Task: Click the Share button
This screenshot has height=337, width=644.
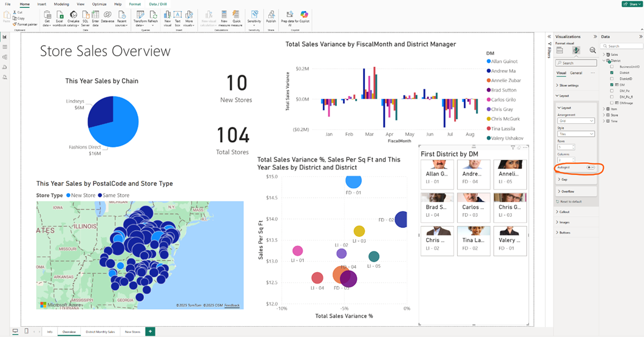Action: [x=632, y=4]
